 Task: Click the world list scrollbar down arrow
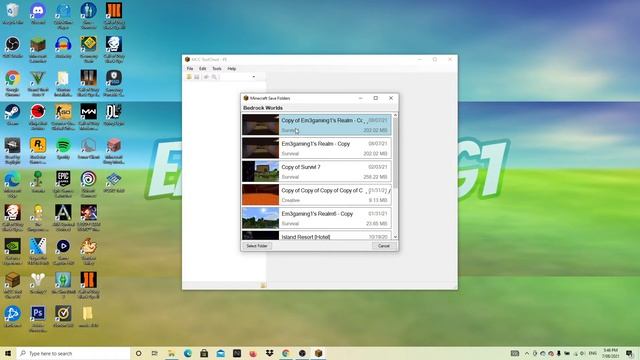395,237
